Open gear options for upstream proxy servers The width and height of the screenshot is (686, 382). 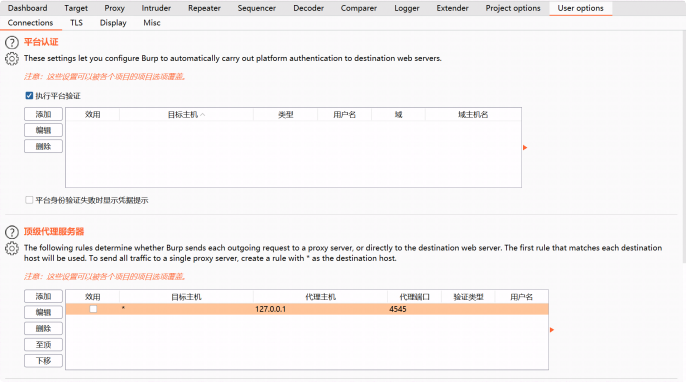point(12,248)
